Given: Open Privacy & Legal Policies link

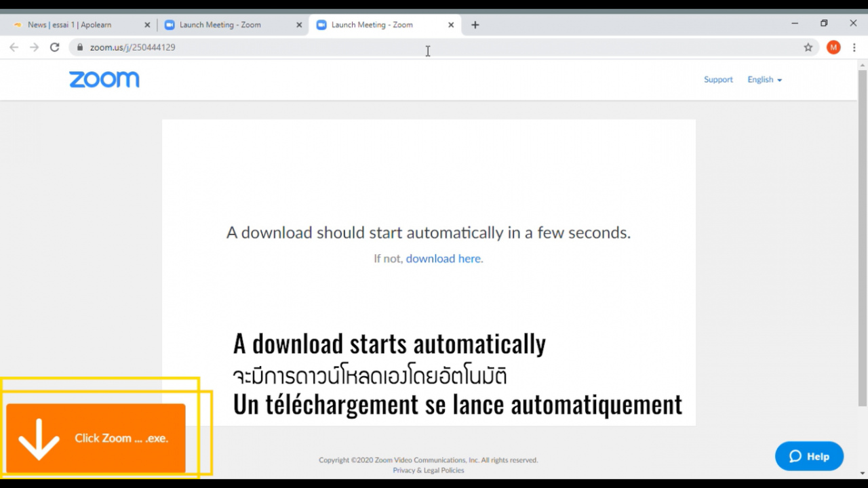Looking at the screenshot, I should click(429, 470).
